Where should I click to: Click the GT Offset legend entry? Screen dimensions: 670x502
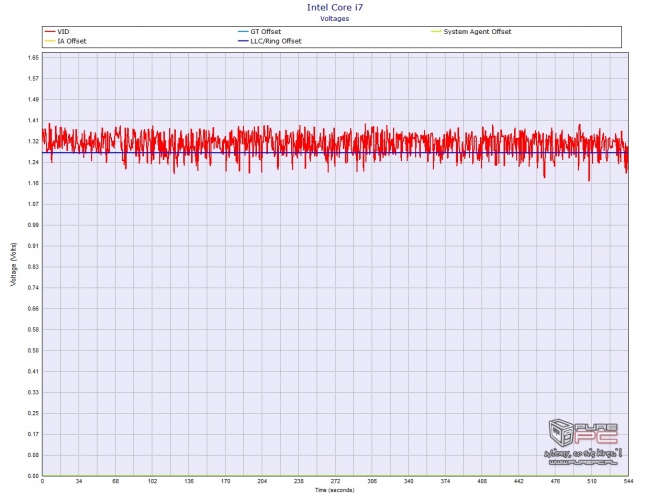click(x=259, y=32)
